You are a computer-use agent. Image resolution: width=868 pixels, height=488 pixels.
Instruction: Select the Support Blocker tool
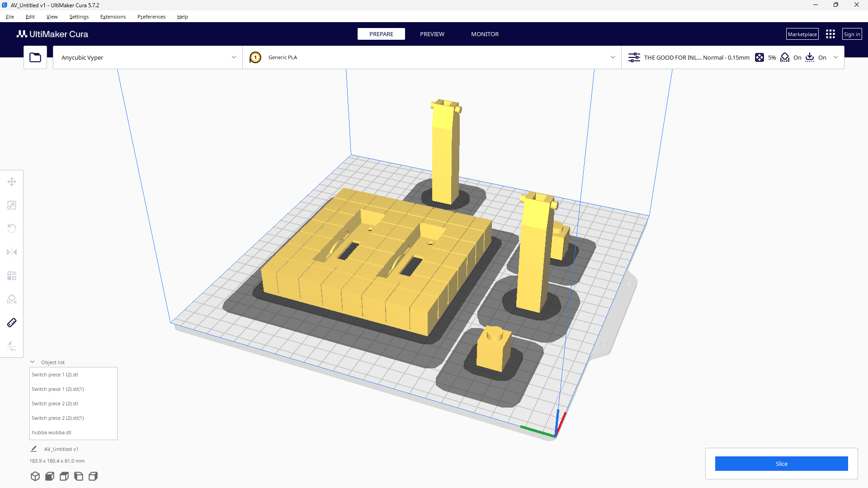[x=12, y=299]
